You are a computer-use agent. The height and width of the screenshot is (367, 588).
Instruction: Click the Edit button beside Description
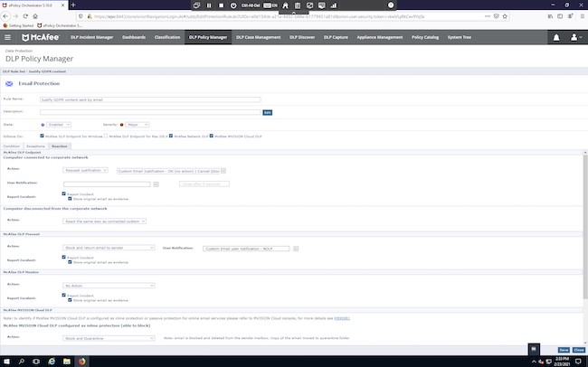[x=268, y=112]
